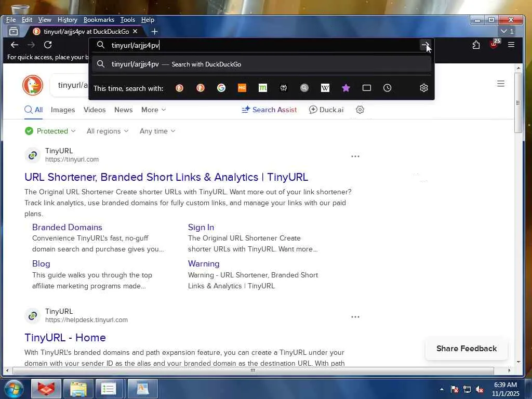Open the Help menu
Image resolution: width=532 pixels, height=399 pixels.
pos(148,20)
